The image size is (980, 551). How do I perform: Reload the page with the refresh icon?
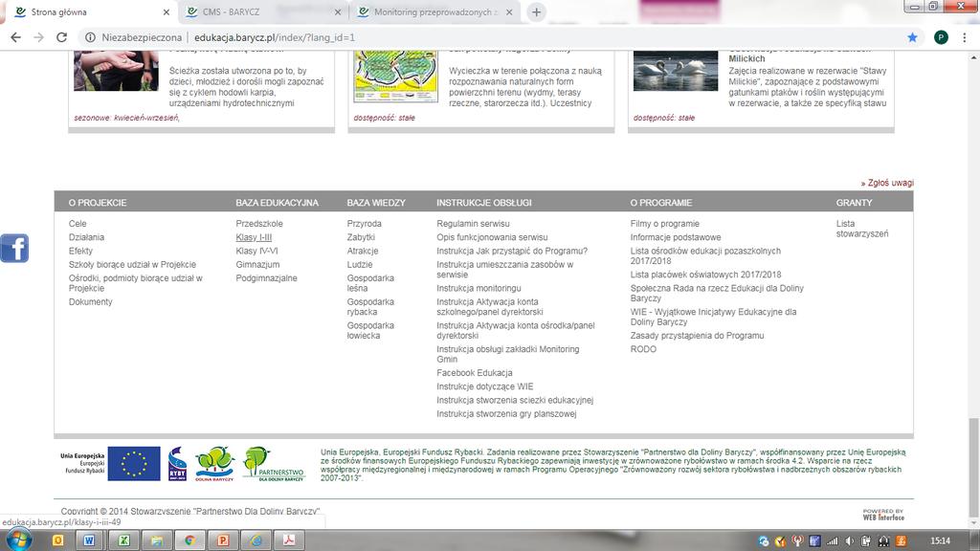(61, 37)
